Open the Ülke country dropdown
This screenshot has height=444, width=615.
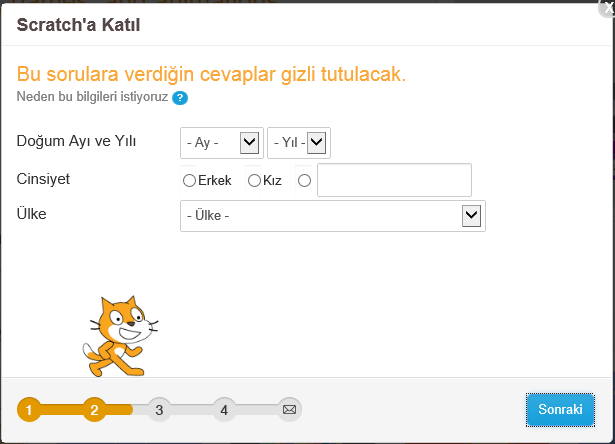[333, 215]
